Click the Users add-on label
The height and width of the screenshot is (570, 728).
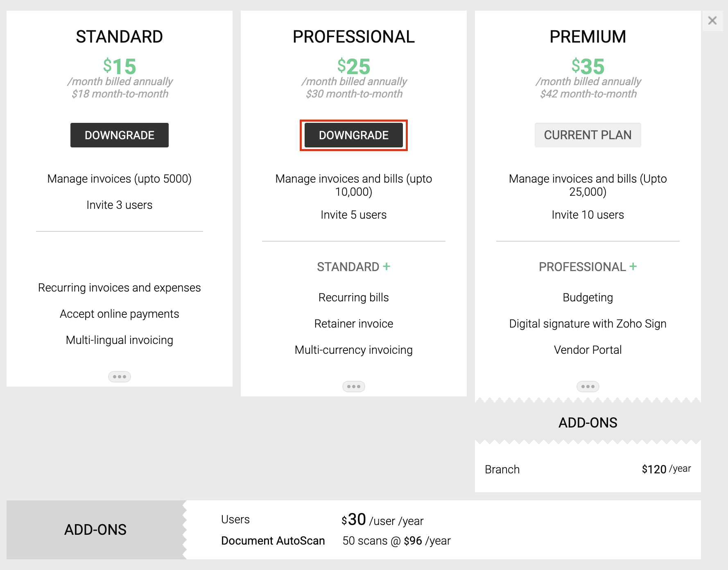pos(235,519)
